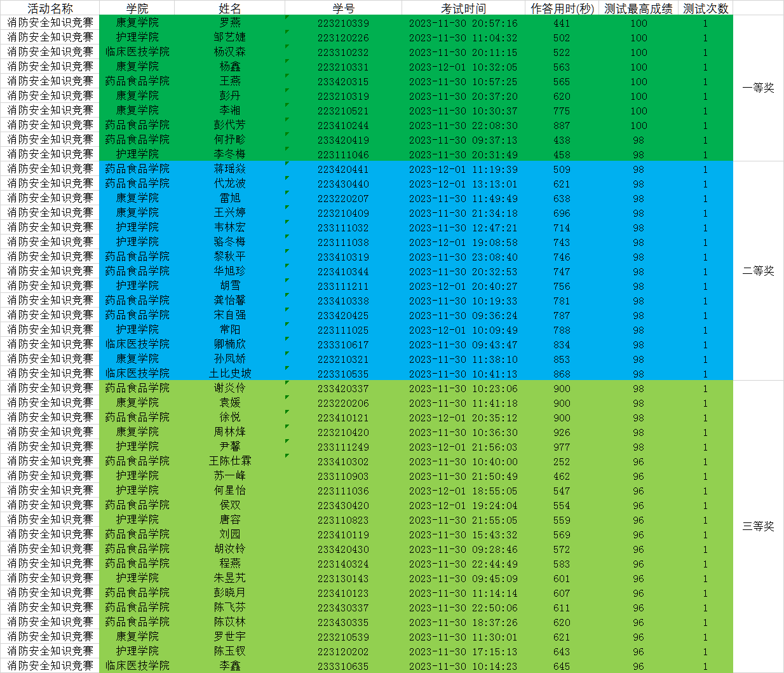Click the 临床医技学院 cell in 杨汉森's row
Image resolution: width=784 pixels, height=673 pixels.
click(137, 52)
